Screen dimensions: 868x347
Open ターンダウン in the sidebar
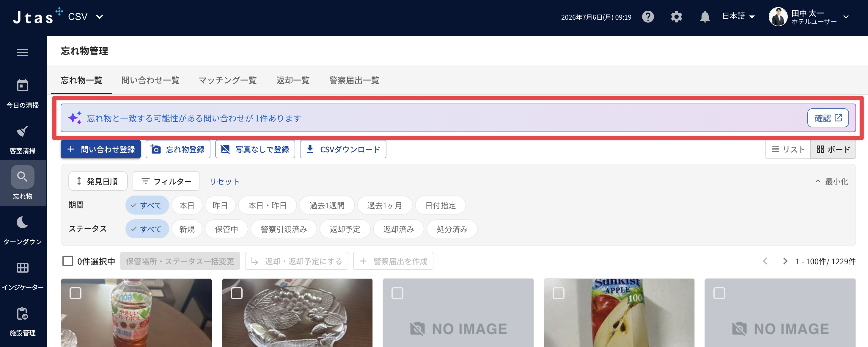(23, 230)
